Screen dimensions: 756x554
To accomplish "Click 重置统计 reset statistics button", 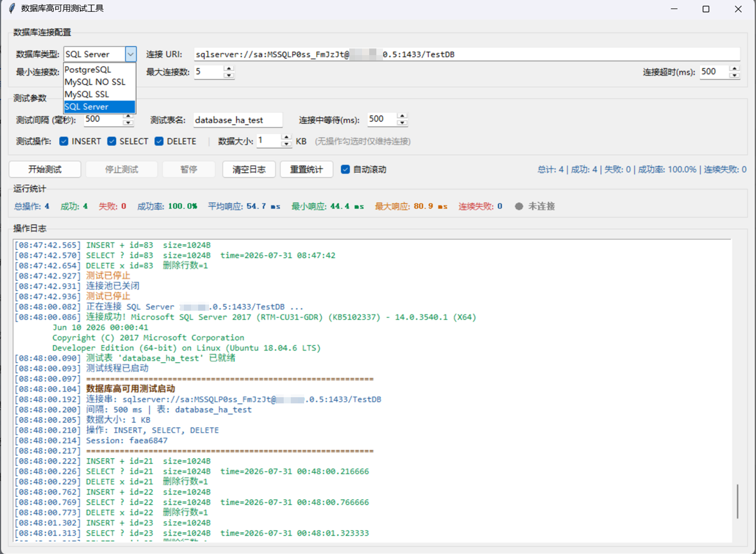I will point(306,170).
